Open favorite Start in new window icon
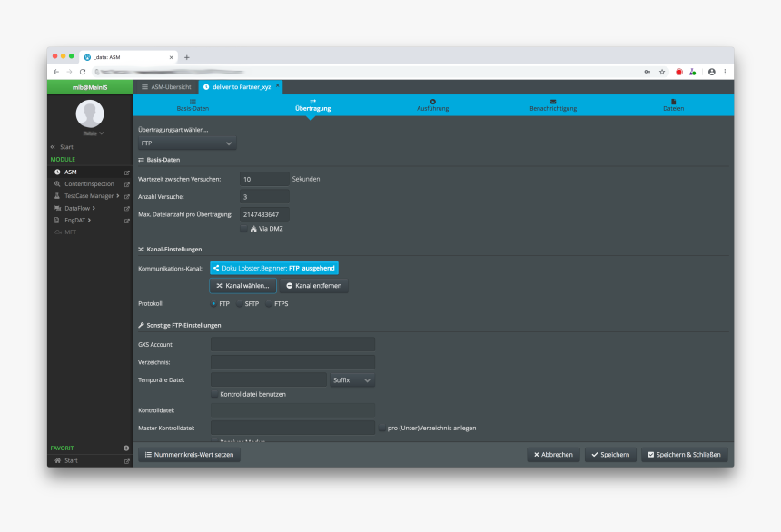781x532 pixels. coord(126,461)
